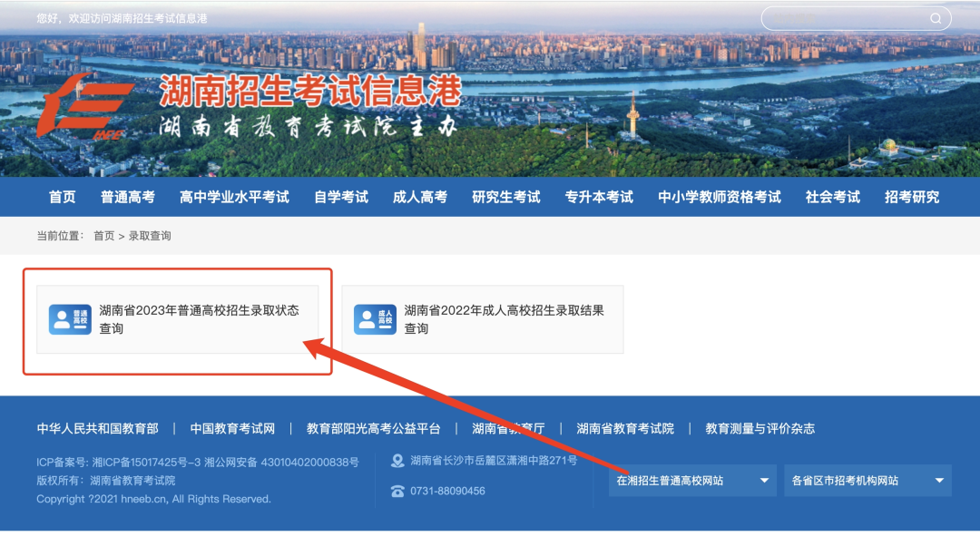Click the search magnifier icon
Viewport: 980px width, 556px height.
coord(936,17)
